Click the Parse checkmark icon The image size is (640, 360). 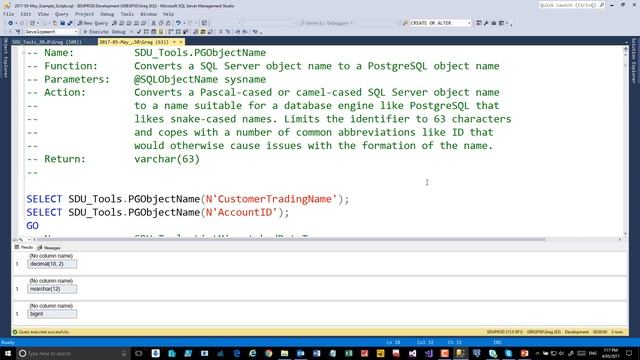pyautogui.click(x=139, y=32)
